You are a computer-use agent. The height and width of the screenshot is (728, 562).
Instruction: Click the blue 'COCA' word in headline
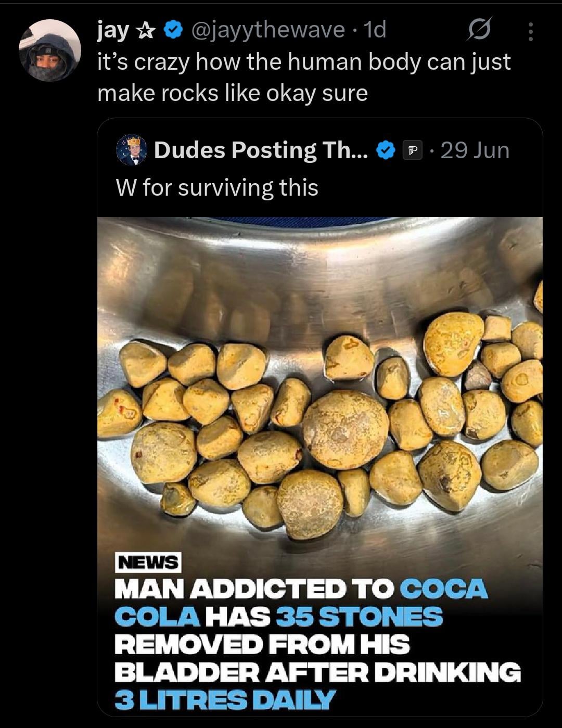click(x=444, y=590)
